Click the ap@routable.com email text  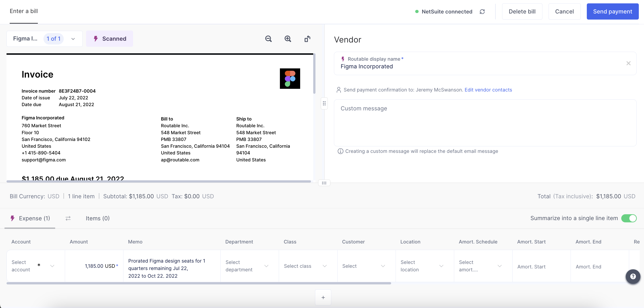pyautogui.click(x=180, y=160)
